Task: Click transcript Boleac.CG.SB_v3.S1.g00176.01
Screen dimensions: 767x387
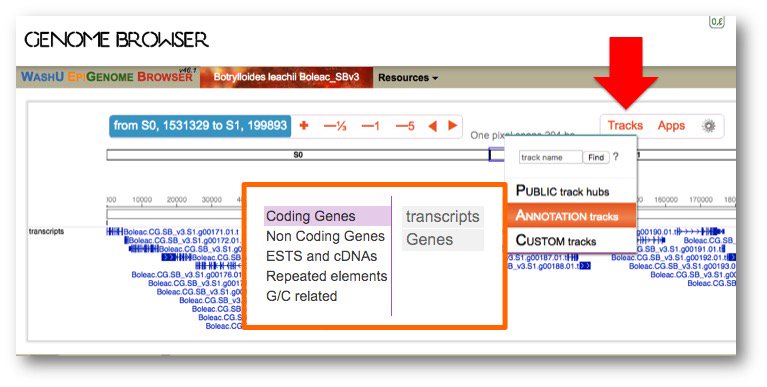Action: pos(187,275)
